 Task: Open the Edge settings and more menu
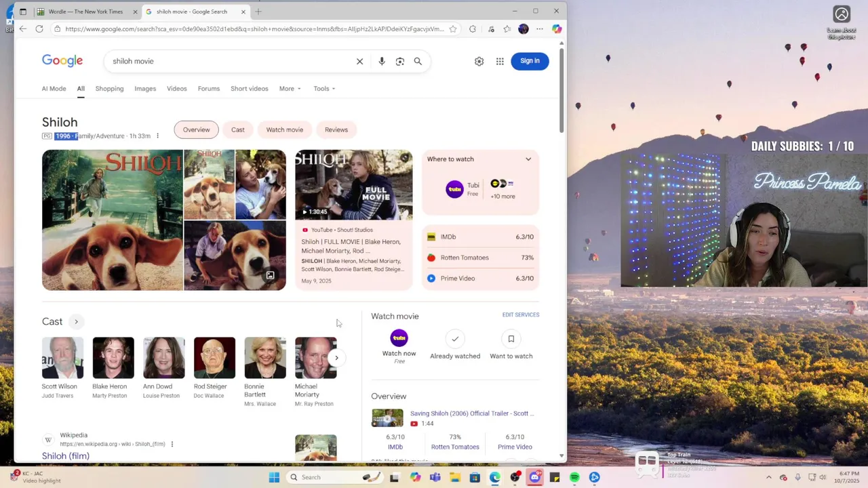[540, 29]
